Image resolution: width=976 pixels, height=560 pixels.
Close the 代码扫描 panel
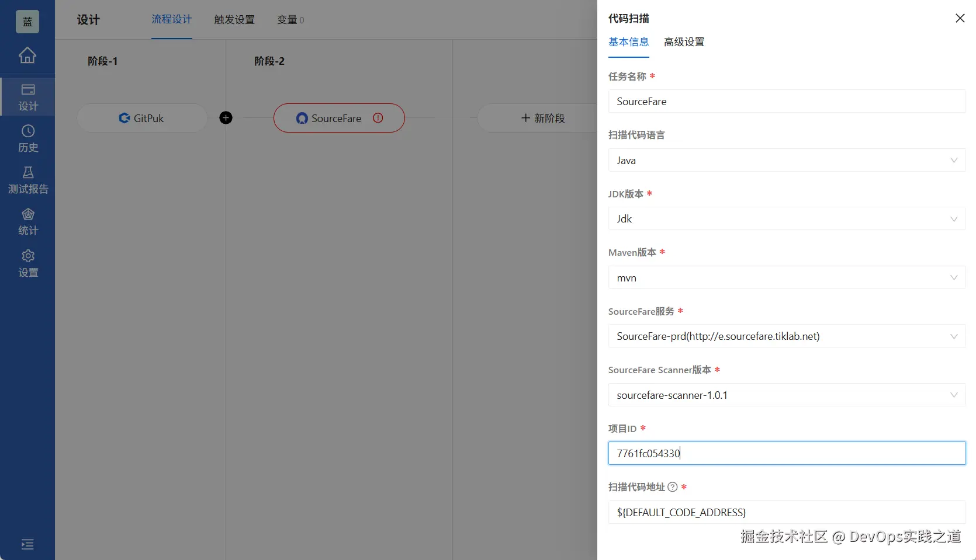click(x=960, y=18)
